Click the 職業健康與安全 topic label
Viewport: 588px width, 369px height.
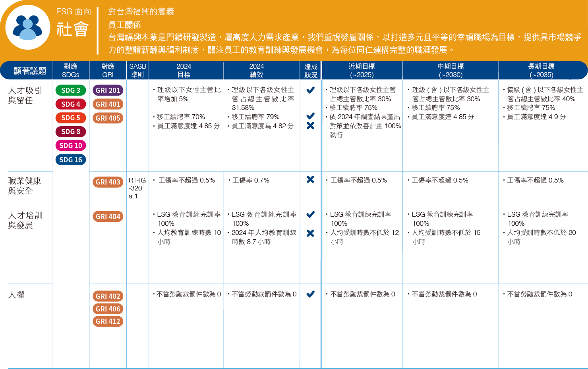25,186
